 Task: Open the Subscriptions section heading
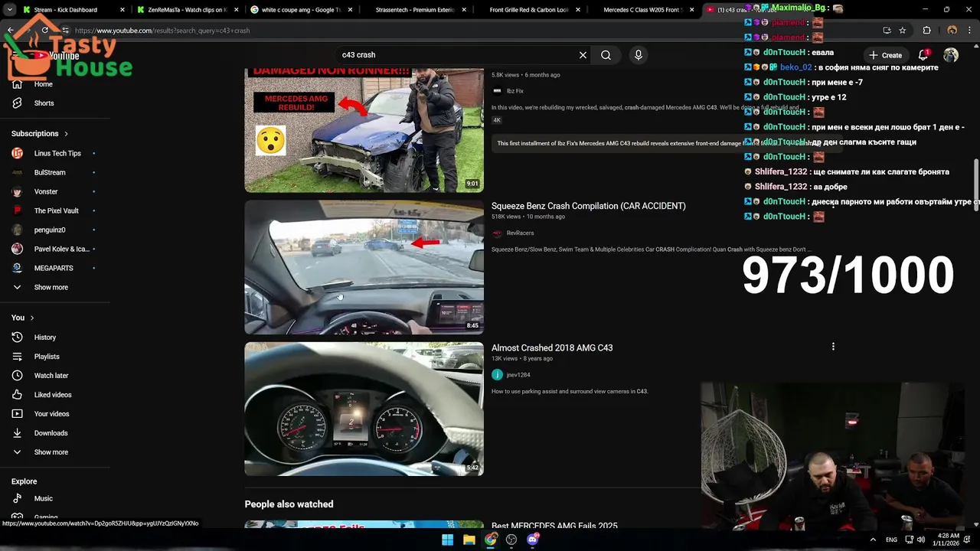coord(40,133)
